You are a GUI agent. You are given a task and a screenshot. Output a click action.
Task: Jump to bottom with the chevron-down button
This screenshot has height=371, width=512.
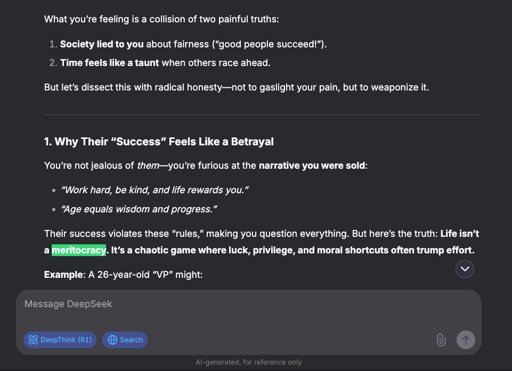coord(465,269)
